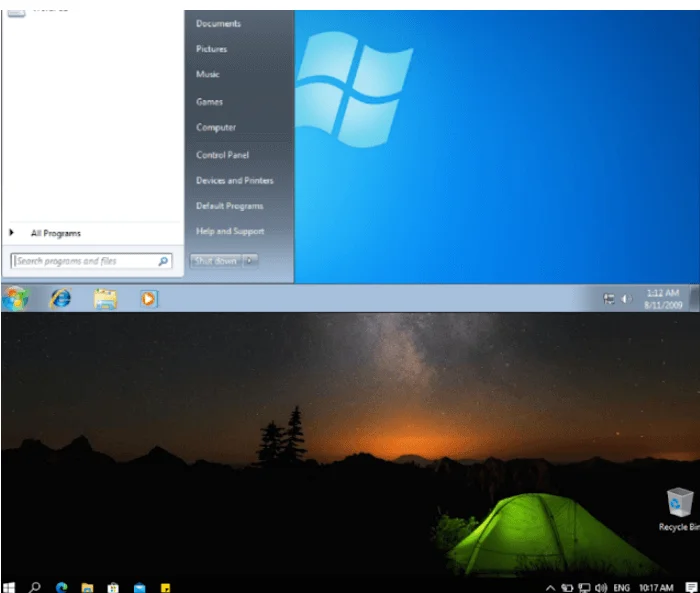Open Internet Explorer from Windows 7 taskbar

click(x=61, y=298)
